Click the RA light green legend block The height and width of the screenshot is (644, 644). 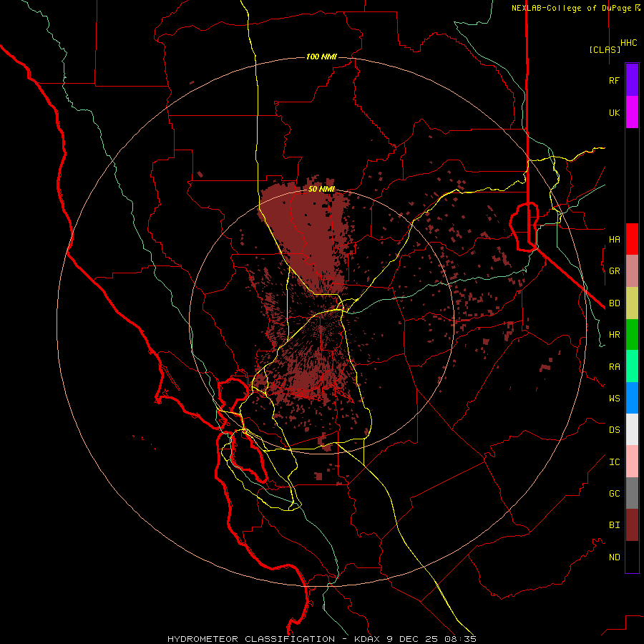pos(632,366)
